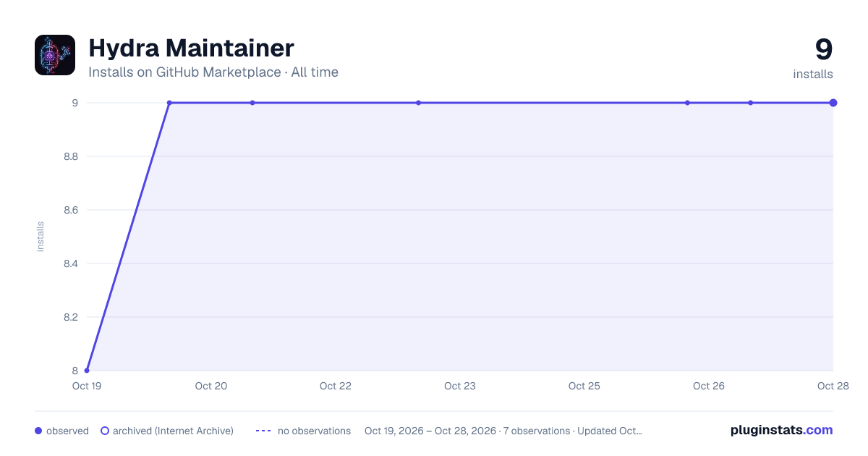The width and height of the screenshot is (868, 456).
Task: Select the data point just after Oct 20
Action: 252,103
